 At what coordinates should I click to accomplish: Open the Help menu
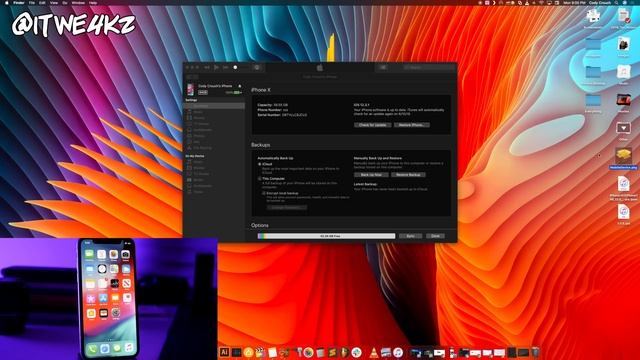pos(93,2)
